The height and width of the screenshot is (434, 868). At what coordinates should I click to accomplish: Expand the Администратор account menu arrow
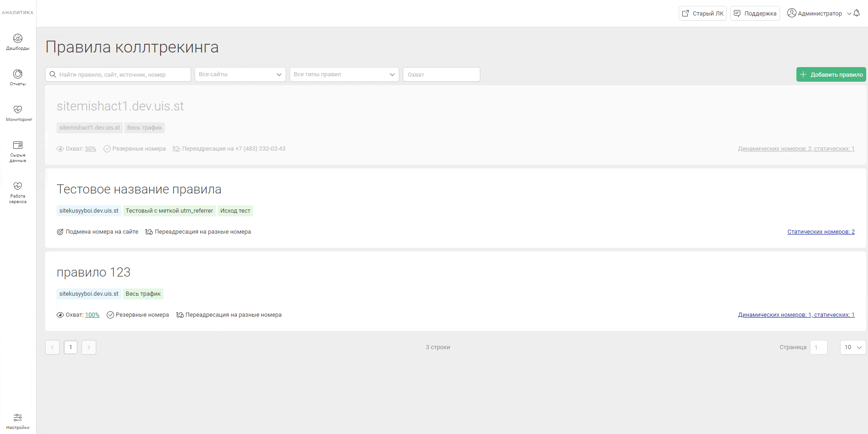click(x=849, y=14)
